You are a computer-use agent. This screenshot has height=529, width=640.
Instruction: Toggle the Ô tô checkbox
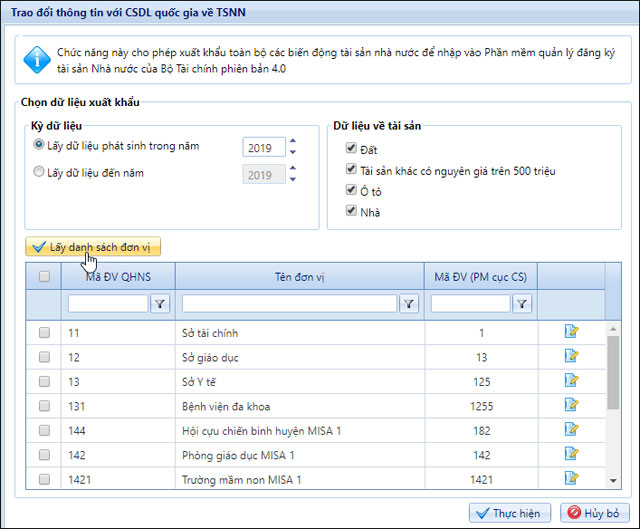point(351,190)
